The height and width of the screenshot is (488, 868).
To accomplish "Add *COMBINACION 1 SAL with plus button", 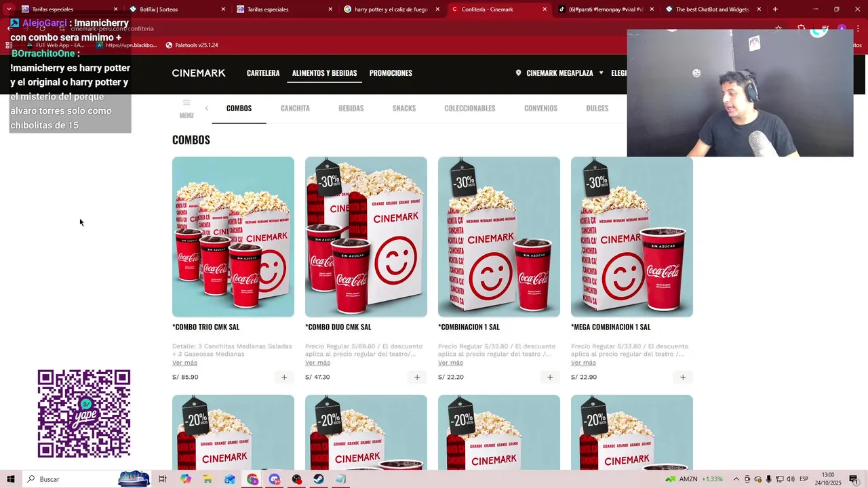I will coord(550,377).
